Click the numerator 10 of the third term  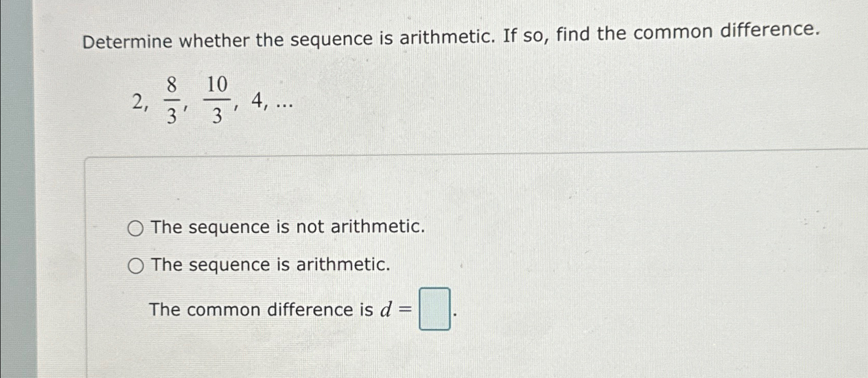click(x=217, y=85)
